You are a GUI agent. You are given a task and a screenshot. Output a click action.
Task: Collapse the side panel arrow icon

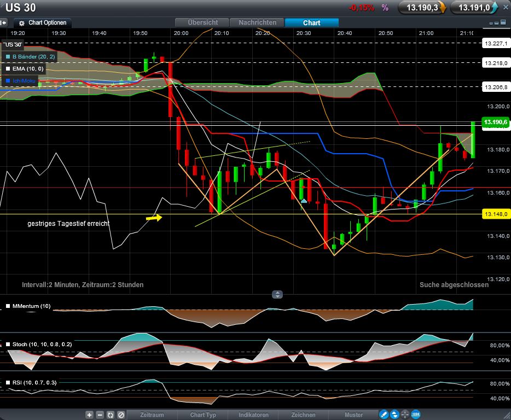click(3, 23)
